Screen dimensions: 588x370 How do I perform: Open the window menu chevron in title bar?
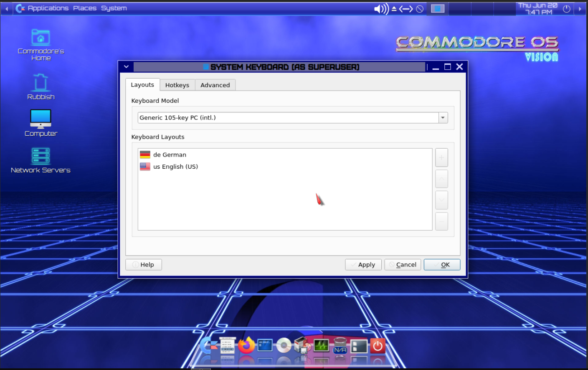tap(126, 67)
